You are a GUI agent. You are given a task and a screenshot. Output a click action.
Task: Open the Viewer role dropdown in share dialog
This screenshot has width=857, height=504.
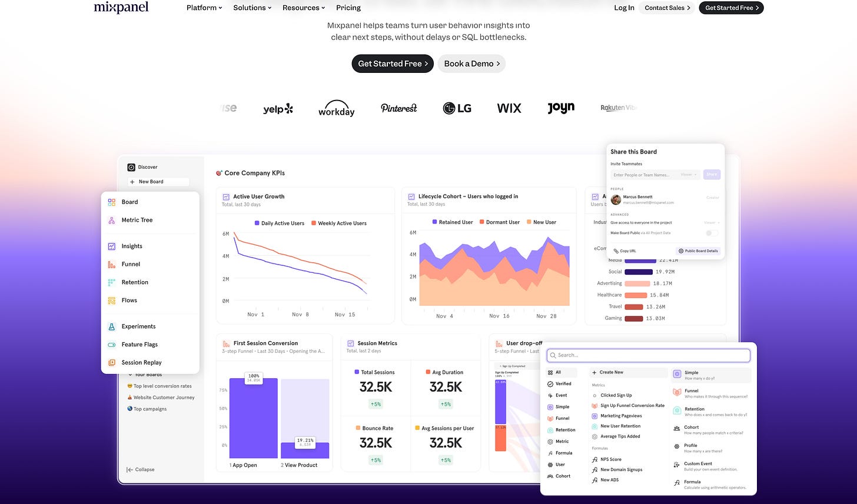(x=689, y=175)
